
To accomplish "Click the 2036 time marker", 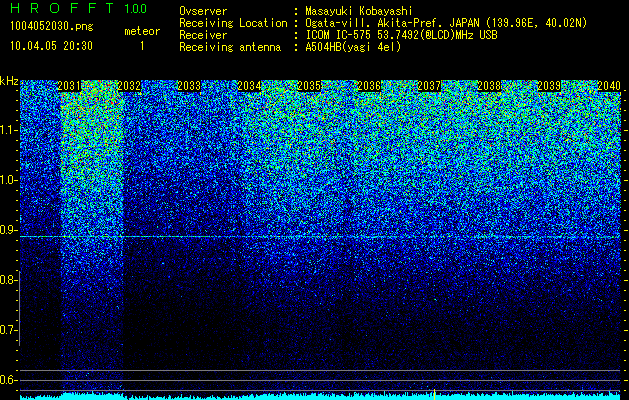I will tap(369, 86).
